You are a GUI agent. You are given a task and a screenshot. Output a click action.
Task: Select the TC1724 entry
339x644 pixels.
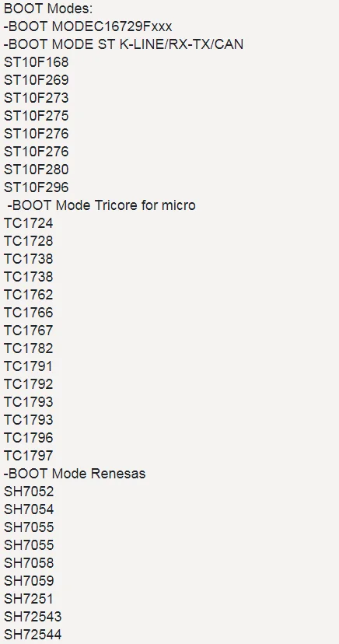[x=28, y=223]
